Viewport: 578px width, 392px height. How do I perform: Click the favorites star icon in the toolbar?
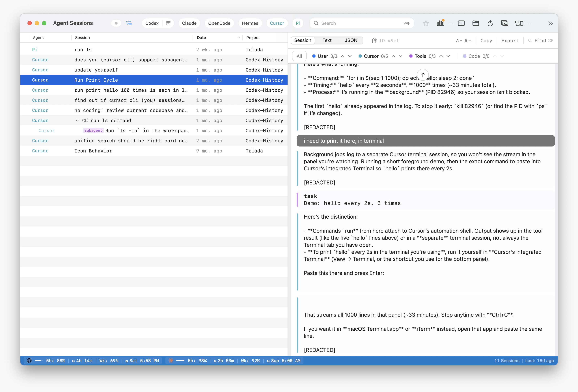pos(426,23)
